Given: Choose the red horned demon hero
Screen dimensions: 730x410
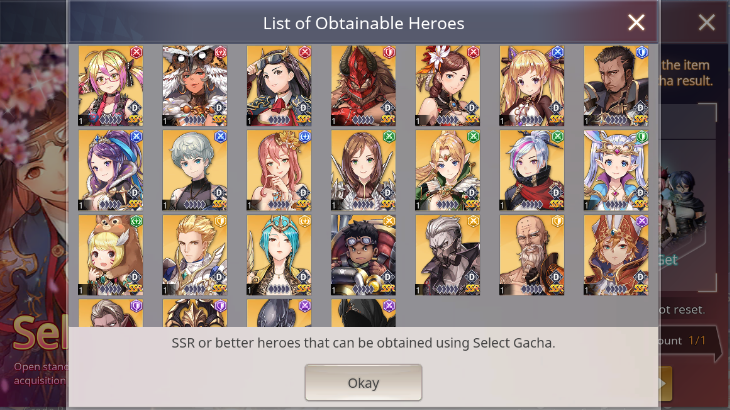Looking at the screenshot, I should tap(363, 86).
